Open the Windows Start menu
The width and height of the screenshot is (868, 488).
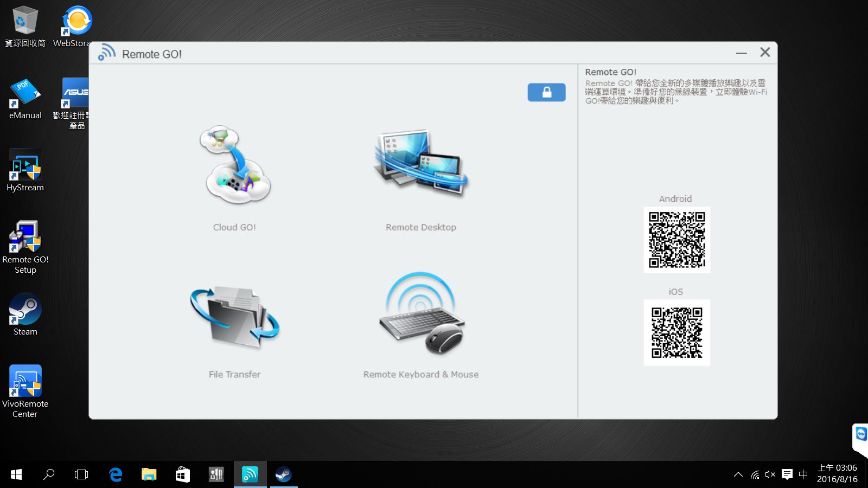pyautogui.click(x=16, y=475)
